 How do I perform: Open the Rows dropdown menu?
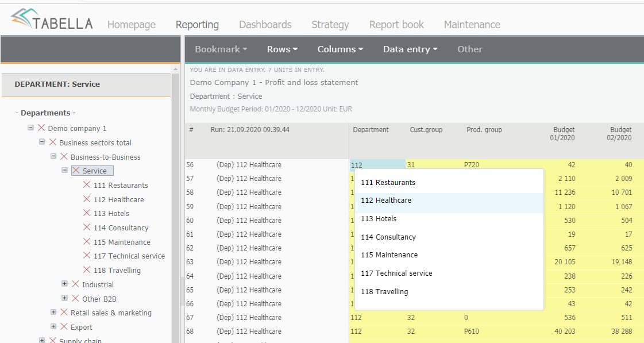click(x=282, y=49)
